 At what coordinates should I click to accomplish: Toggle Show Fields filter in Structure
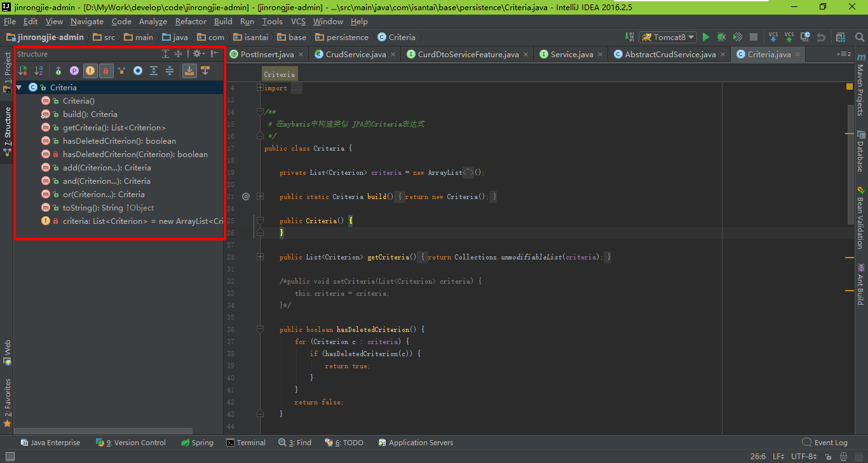[90, 71]
